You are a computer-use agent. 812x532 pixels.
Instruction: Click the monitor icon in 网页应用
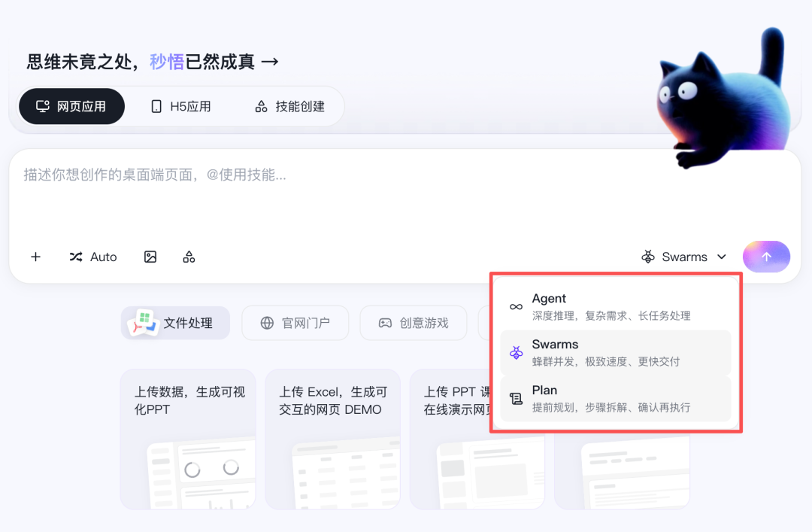coord(42,106)
